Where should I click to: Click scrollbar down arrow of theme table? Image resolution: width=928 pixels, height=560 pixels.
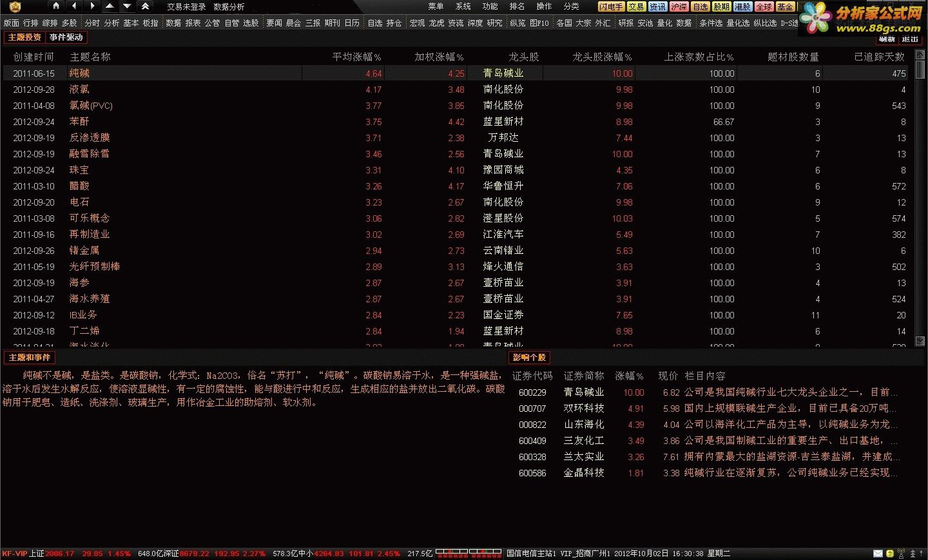coord(920,340)
